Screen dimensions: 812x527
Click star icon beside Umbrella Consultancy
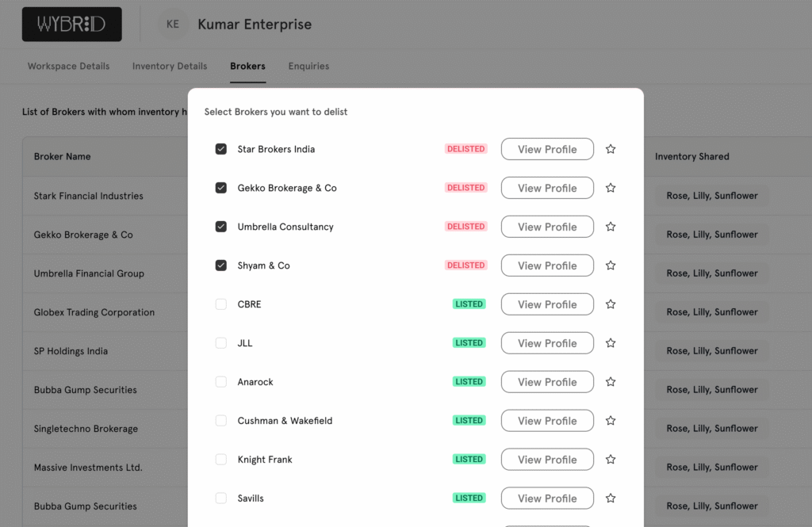pos(611,227)
